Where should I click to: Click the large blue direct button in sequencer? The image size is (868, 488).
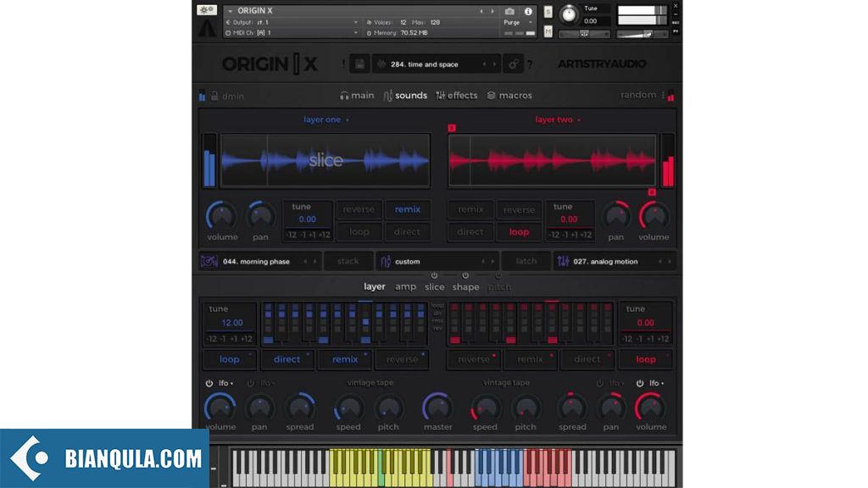click(x=287, y=359)
